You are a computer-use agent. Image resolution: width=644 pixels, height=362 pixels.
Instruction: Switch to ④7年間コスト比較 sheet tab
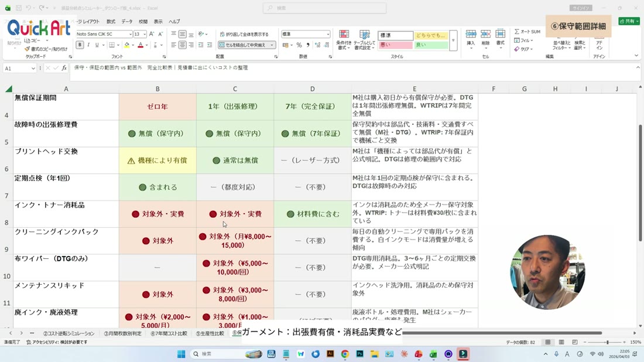click(169, 333)
